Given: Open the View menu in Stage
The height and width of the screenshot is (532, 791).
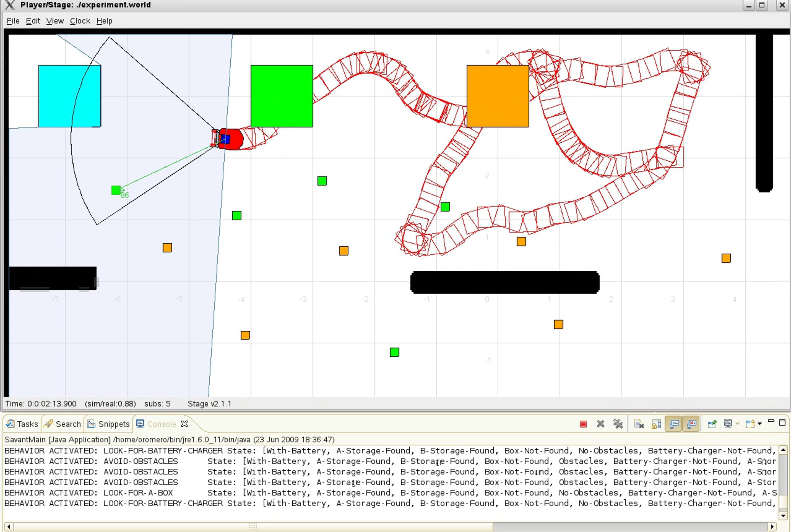Looking at the screenshot, I should coord(55,21).
